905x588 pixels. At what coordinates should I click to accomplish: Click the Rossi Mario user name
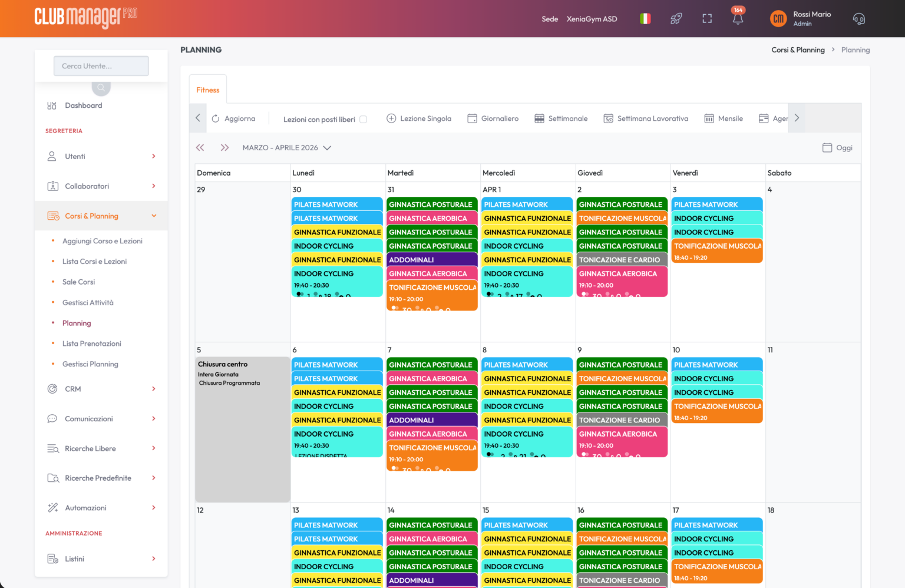pyautogui.click(x=812, y=14)
